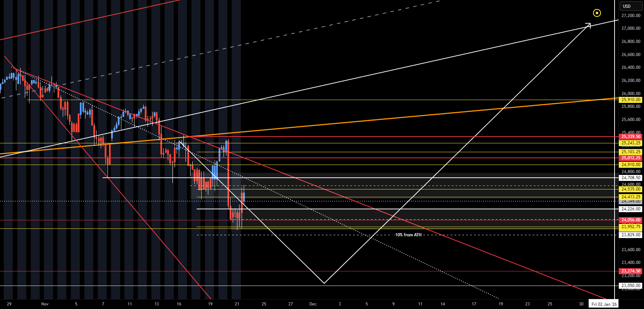
Task: Select the 25,910.00 yellow price label
Action: [x=631, y=100]
